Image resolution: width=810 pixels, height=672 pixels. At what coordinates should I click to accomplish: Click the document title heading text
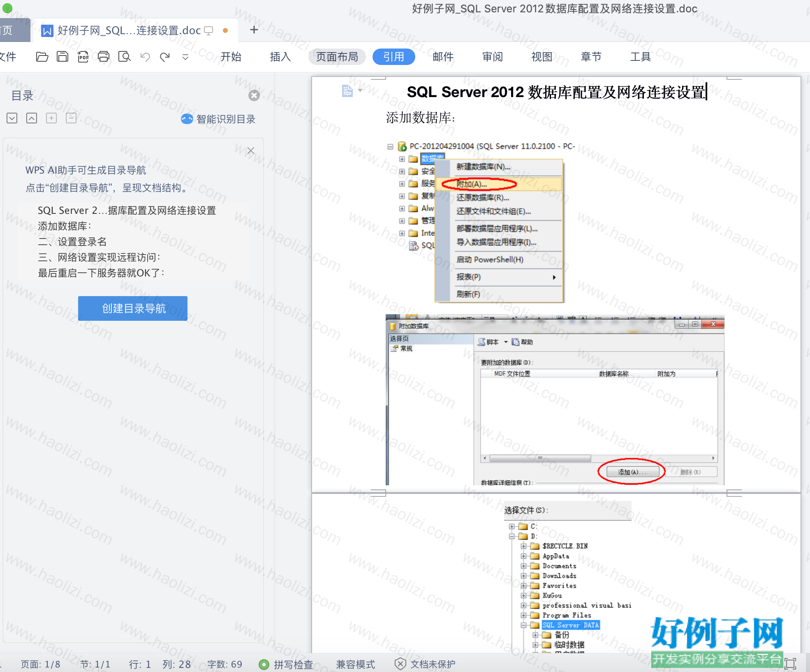(556, 92)
